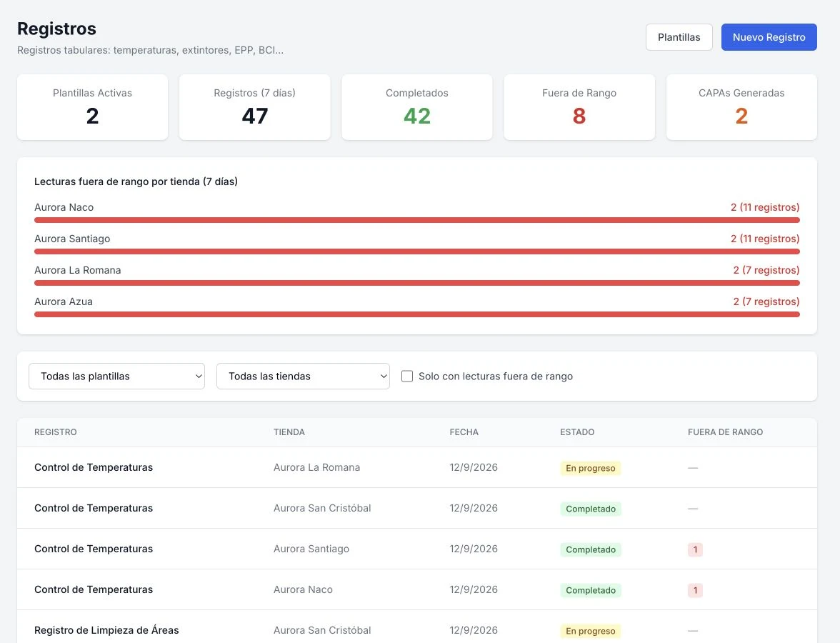
Task: Click the CAPAs Generadas card
Action: (x=741, y=107)
